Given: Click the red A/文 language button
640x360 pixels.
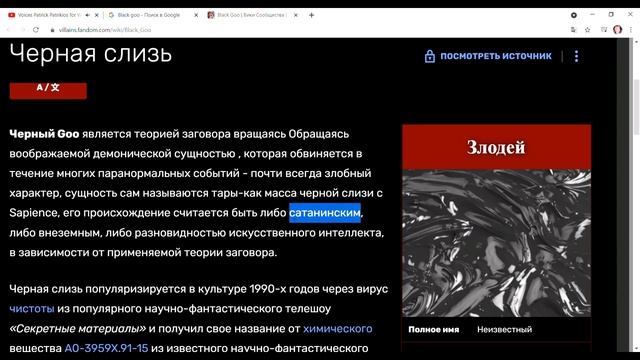Looking at the screenshot, I should 48,91.
